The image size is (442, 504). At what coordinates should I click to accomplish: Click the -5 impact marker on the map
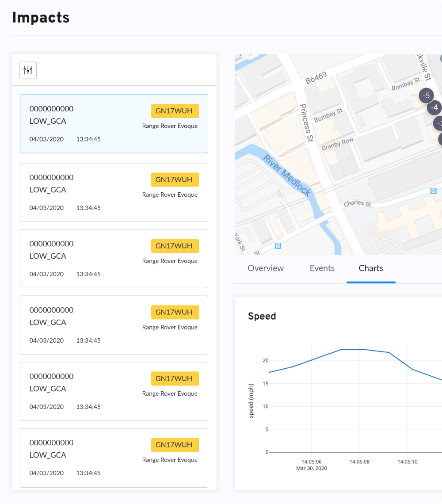pyautogui.click(x=426, y=95)
